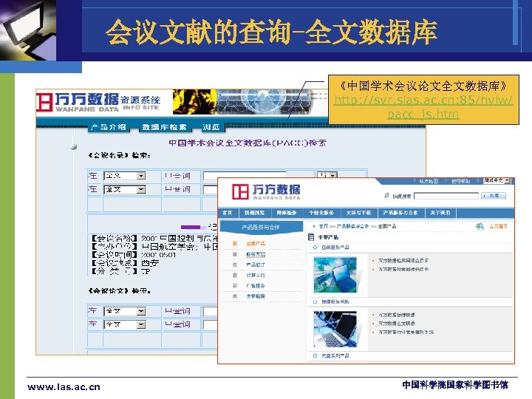Click the 使用帮助 link
Viewport: 532px width, 399px height.
pos(460,181)
